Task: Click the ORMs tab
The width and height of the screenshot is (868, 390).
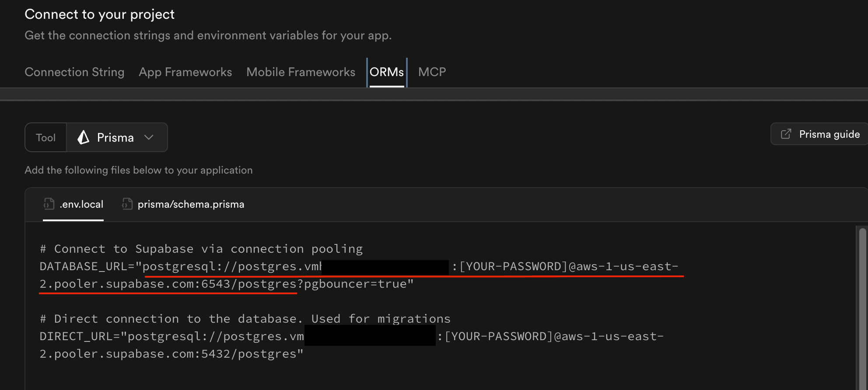Action: tap(387, 72)
